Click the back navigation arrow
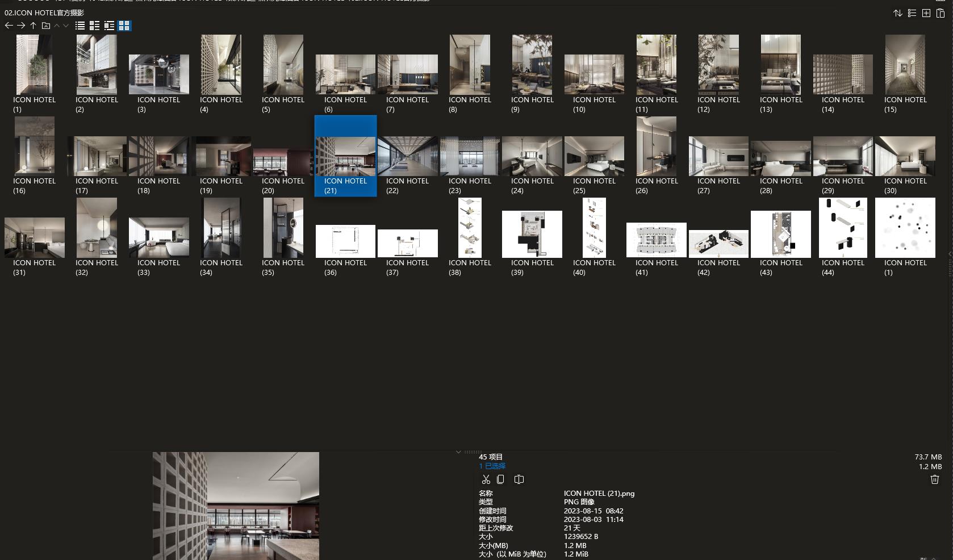 tap(9, 26)
